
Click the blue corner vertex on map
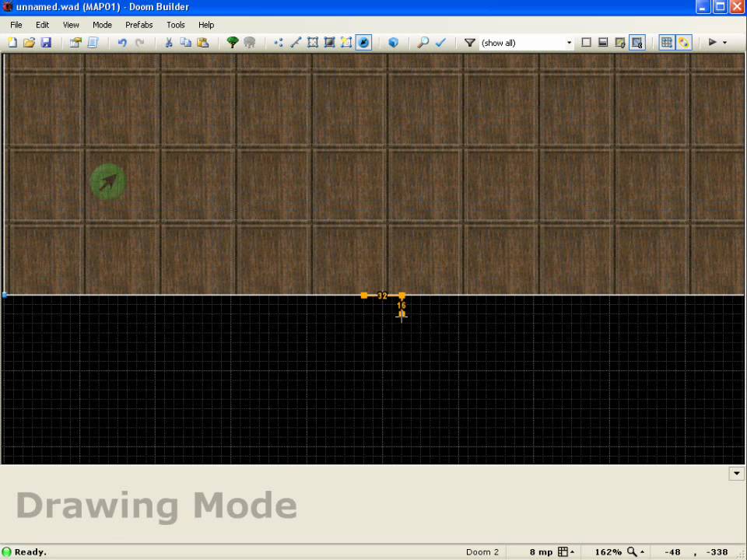pyautogui.click(x=5, y=296)
